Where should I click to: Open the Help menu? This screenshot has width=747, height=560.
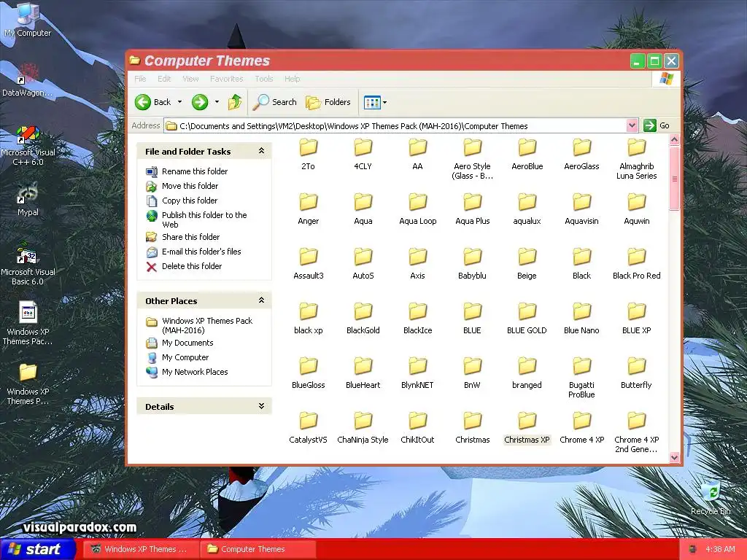[292, 79]
